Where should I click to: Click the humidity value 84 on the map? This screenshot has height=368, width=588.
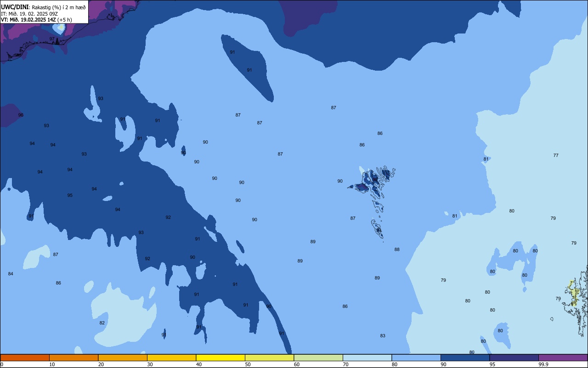coord(11,274)
